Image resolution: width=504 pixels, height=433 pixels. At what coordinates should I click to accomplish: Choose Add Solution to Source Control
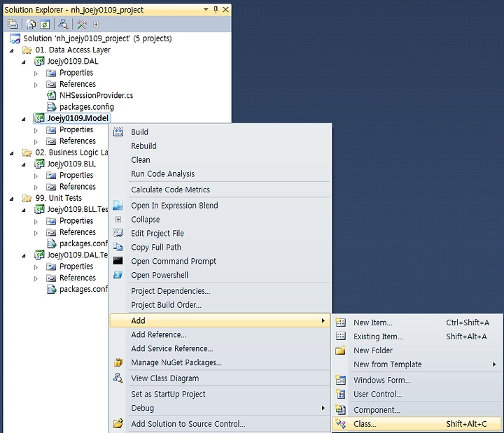pos(220,424)
